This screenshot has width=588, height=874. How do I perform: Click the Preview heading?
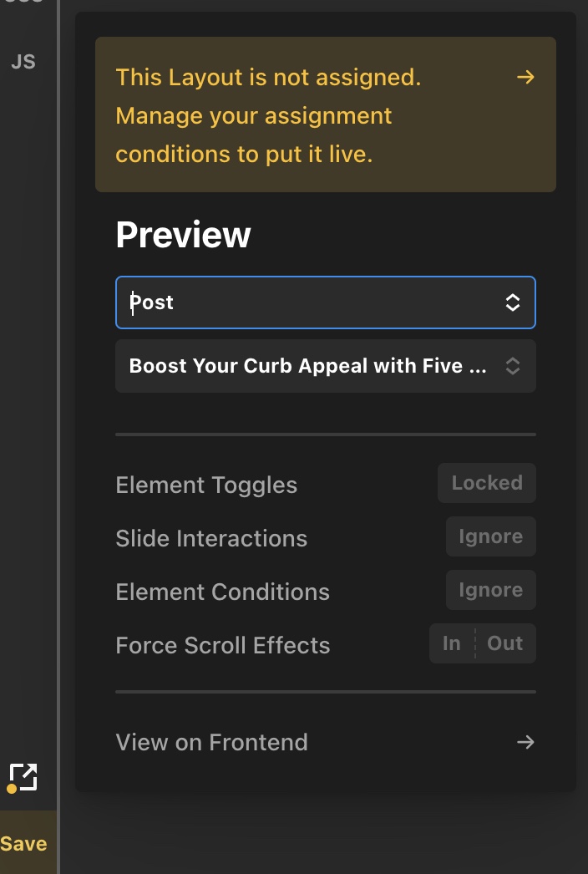(x=184, y=235)
